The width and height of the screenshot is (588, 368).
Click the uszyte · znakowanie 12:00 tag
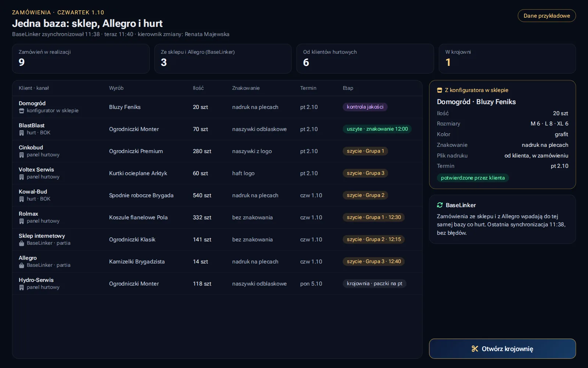point(377,129)
